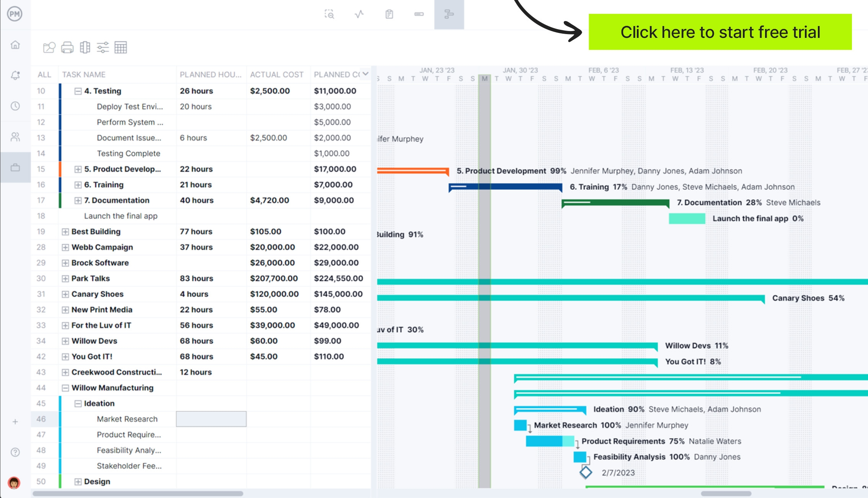Open the zoom search tool in the top toolbar
This screenshot has width=868, height=498.
[x=330, y=15]
